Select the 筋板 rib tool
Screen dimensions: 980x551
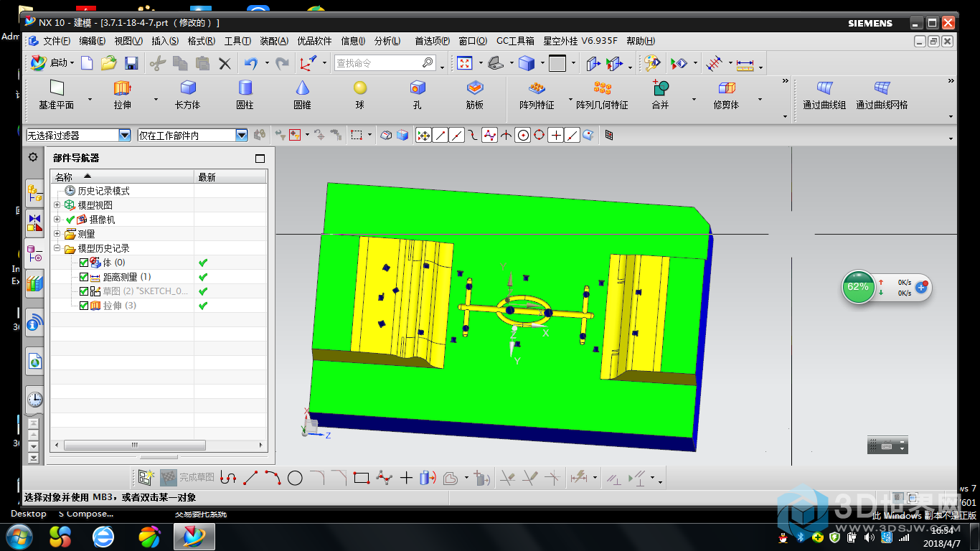pyautogui.click(x=475, y=95)
